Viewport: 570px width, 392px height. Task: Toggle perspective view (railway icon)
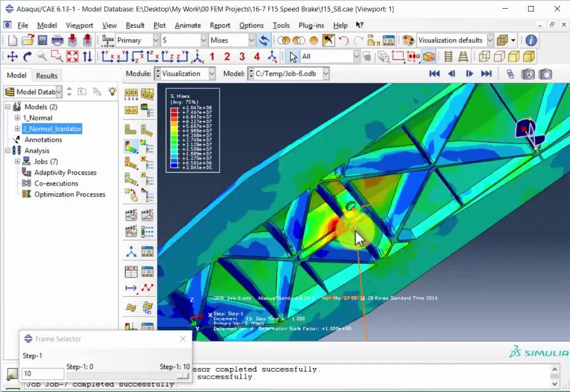(463, 56)
